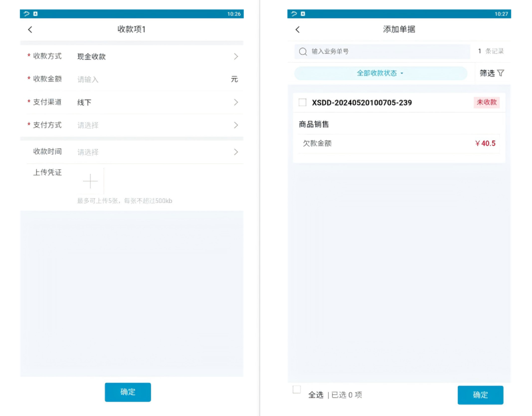The height and width of the screenshot is (416, 532).
Task: Click the 请选择 placeholder for 收款时间
Action: pyautogui.click(x=88, y=152)
